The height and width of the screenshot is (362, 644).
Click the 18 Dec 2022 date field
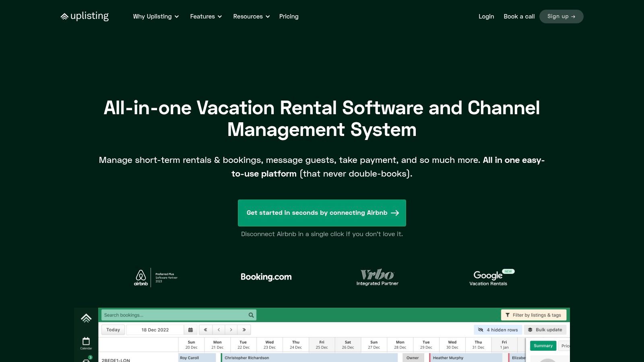pyautogui.click(x=155, y=330)
